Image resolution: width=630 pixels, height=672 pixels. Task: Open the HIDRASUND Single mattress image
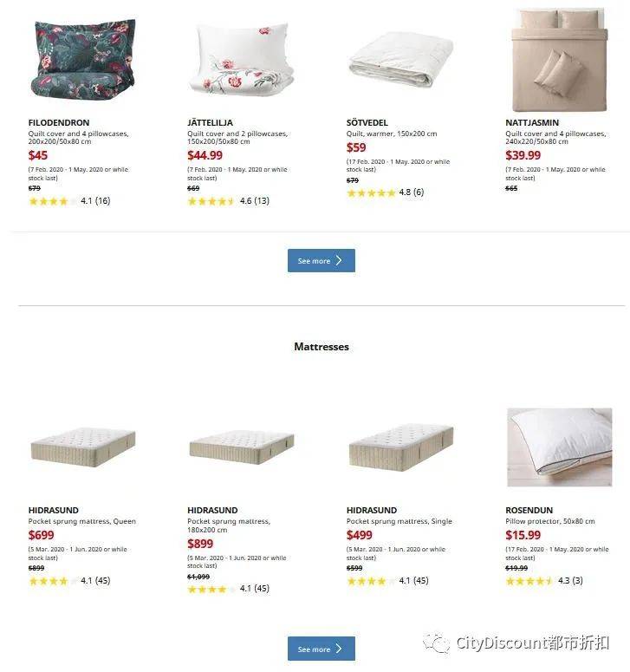(x=401, y=447)
